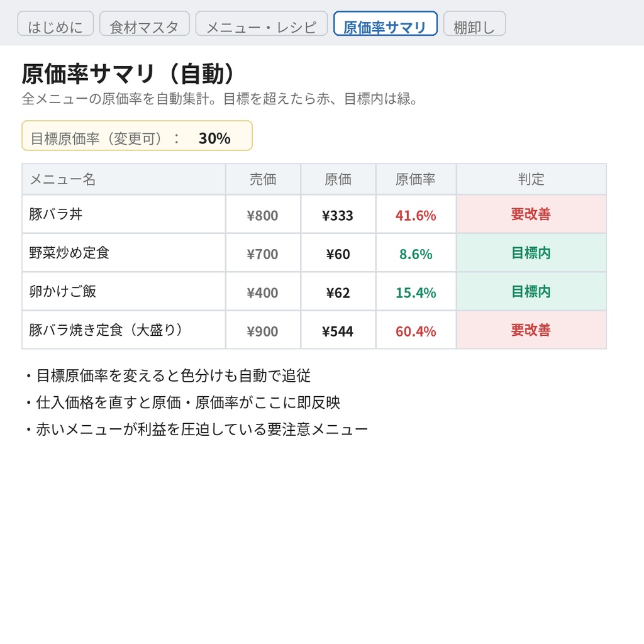Select the 野菜炒め定食 menu name cell

click(124, 253)
